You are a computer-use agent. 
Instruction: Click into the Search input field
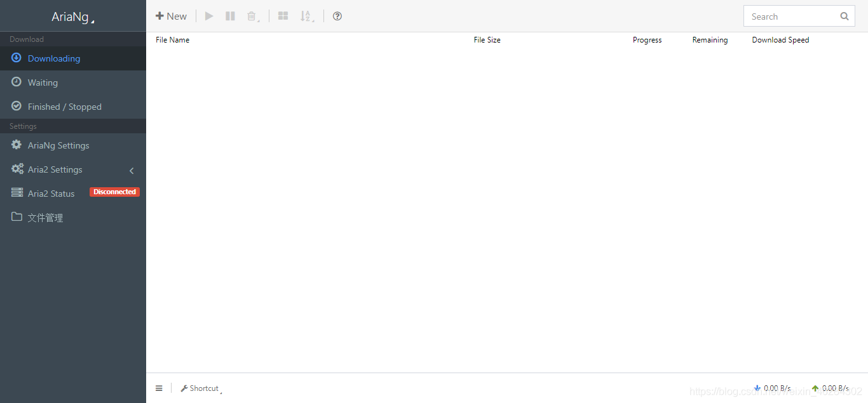pos(791,17)
